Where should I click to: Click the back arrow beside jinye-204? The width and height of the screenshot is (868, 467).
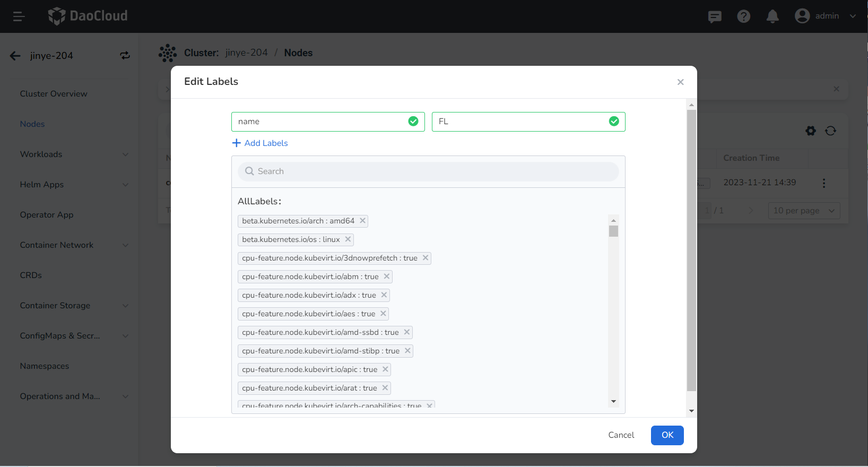click(15, 56)
